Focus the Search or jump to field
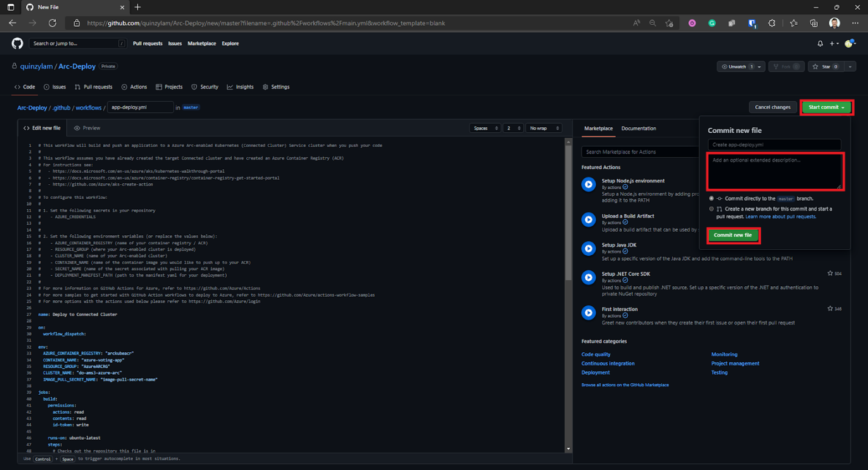868x470 pixels. [x=79, y=44]
